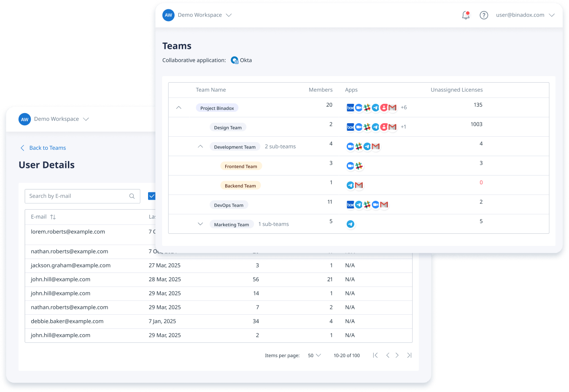Click the 1003 unassigned licenses value

click(x=477, y=124)
